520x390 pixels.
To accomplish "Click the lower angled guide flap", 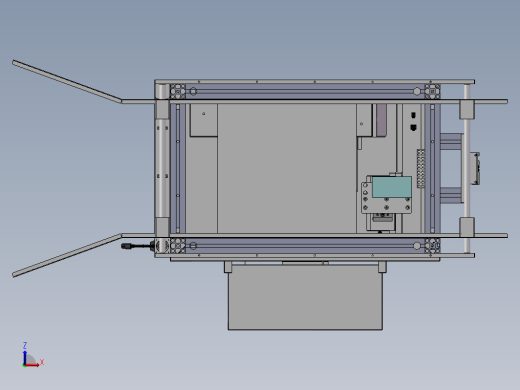I will [67, 255].
